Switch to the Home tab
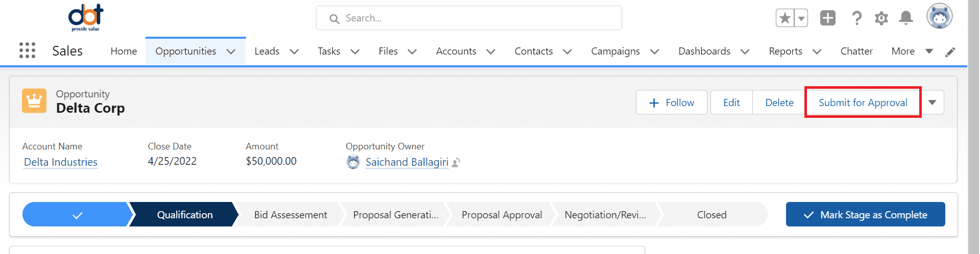This screenshot has height=254, width=980. (124, 52)
